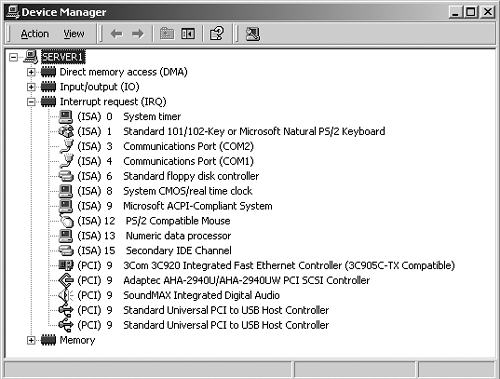Image resolution: width=500 pixels, height=379 pixels.
Task: Click the Up one level folder icon
Action: [167, 34]
